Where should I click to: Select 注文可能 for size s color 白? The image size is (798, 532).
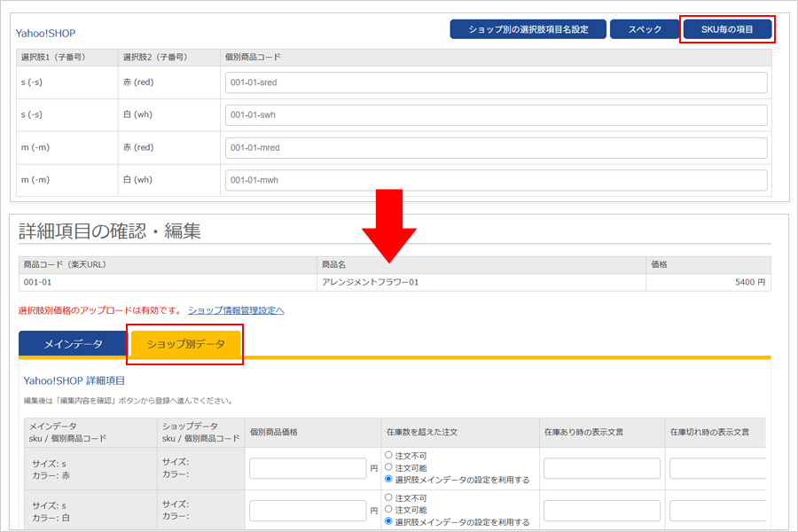click(x=389, y=509)
